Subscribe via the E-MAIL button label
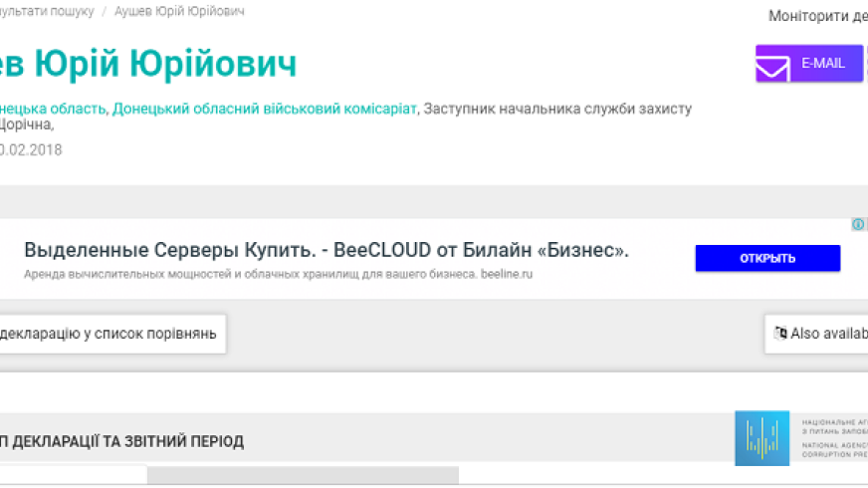Screen dimensions: 868x488 tap(822, 63)
